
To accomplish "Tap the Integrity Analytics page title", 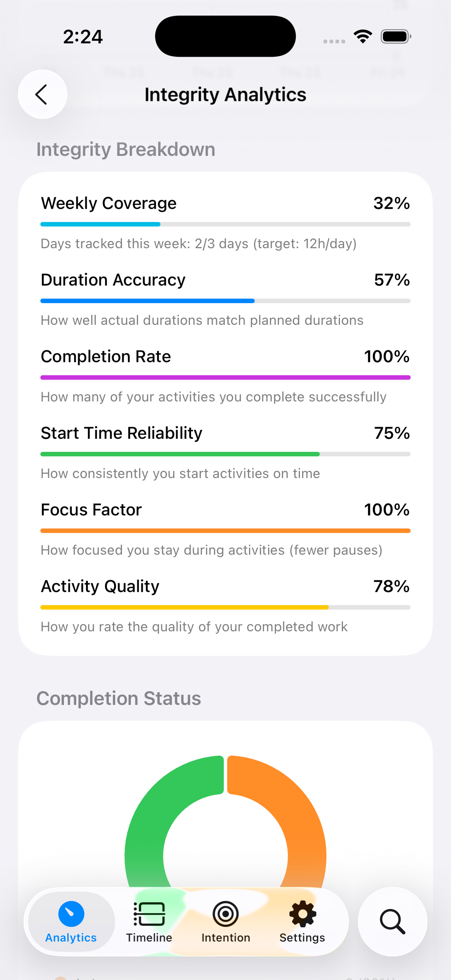I will tap(225, 94).
